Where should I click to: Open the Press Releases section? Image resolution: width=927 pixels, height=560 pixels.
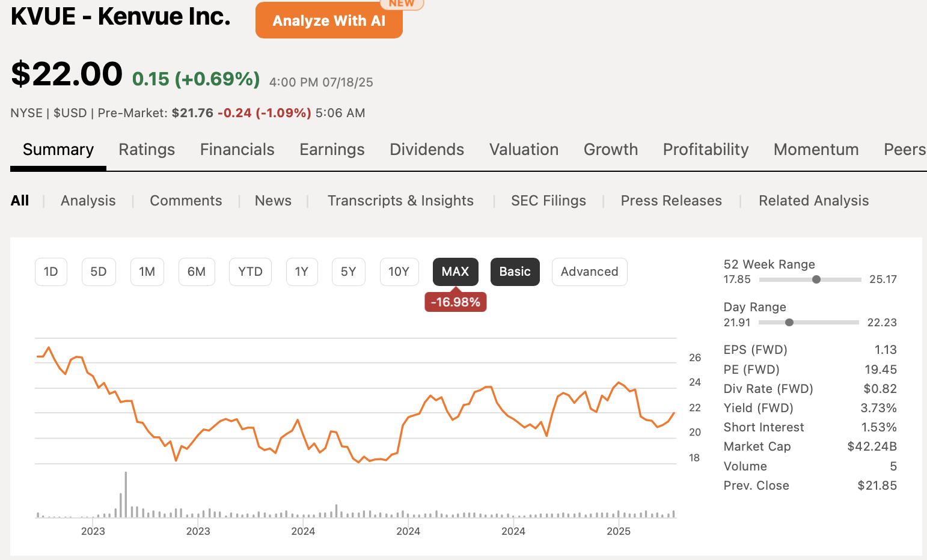[x=671, y=201]
